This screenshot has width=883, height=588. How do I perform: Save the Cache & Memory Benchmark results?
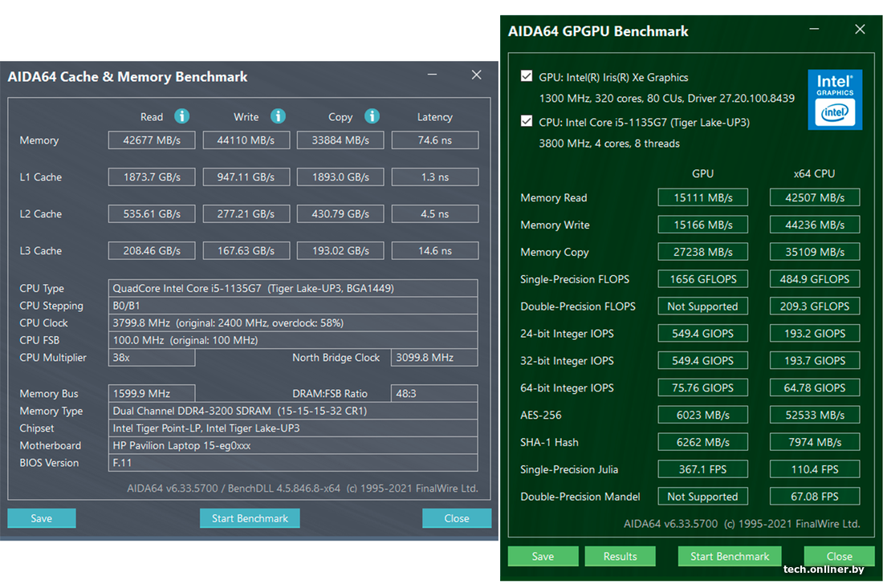42,518
